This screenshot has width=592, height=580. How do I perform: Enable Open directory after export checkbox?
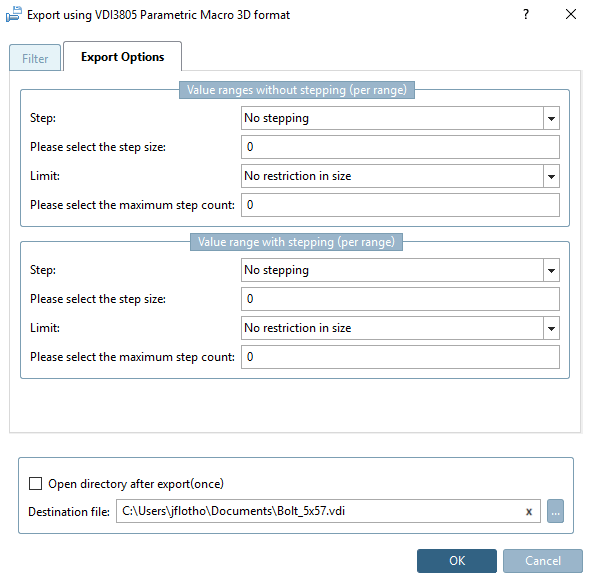point(35,484)
